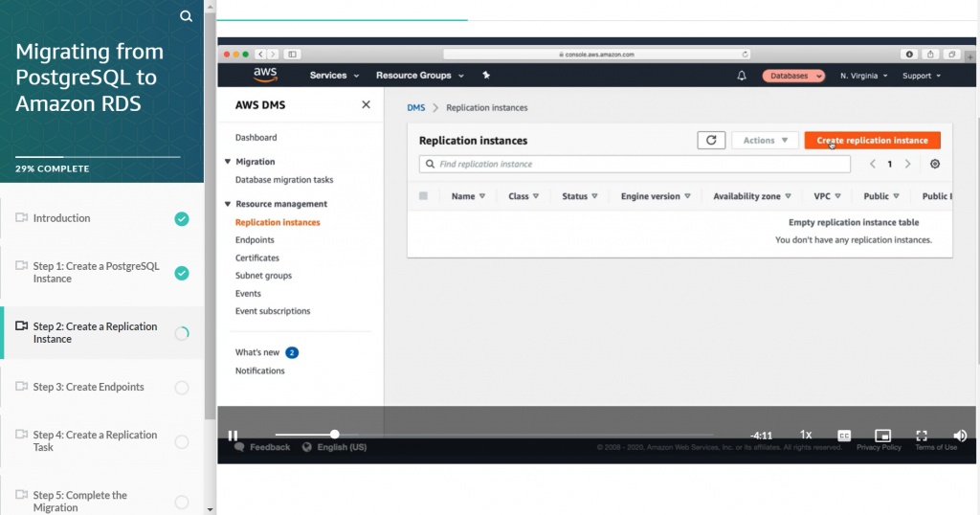Click the AWS notifications bell
Image resolution: width=980 pixels, height=515 pixels.
(742, 76)
